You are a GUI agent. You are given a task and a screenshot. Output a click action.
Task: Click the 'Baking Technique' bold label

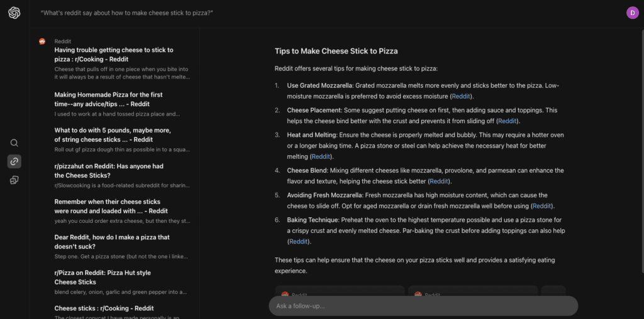(x=314, y=219)
